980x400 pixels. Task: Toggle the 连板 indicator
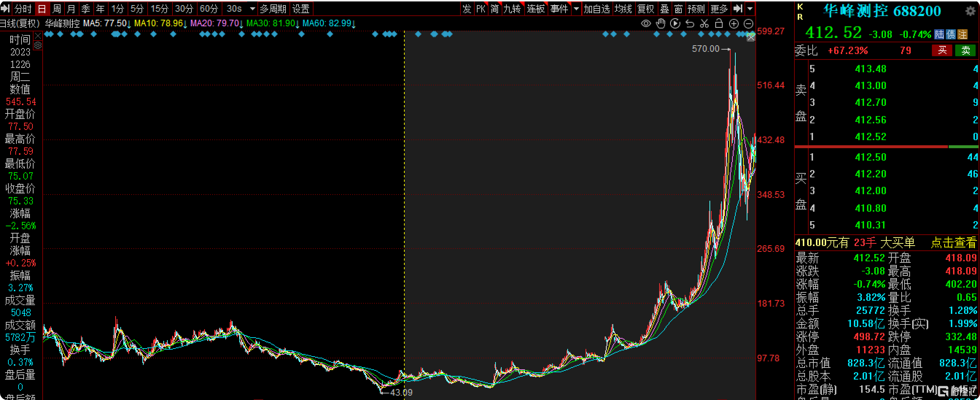click(x=536, y=8)
